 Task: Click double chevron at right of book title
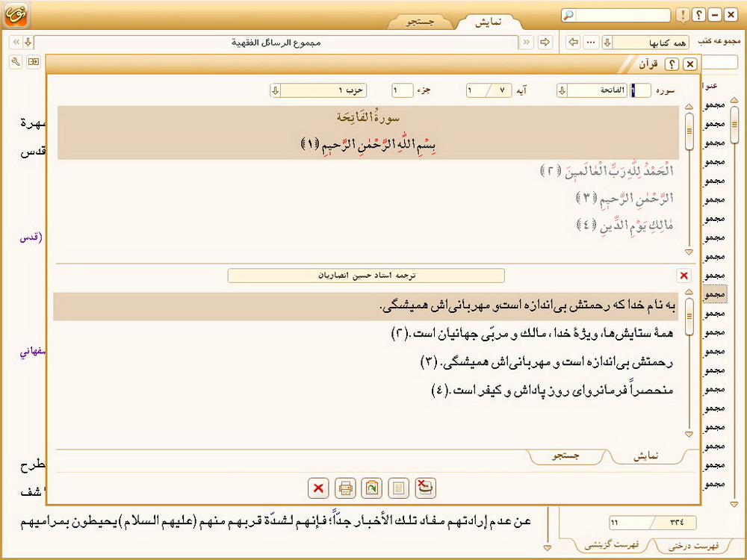(527, 43)
